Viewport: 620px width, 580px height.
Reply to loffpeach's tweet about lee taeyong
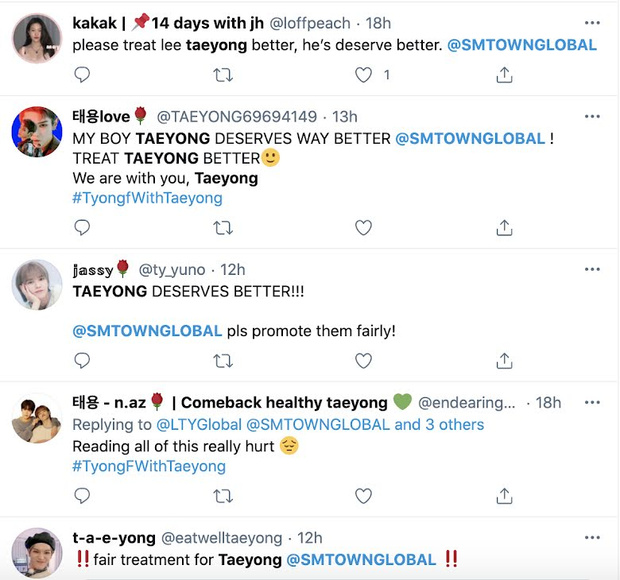pyautogui.click(x=82, y=75)
